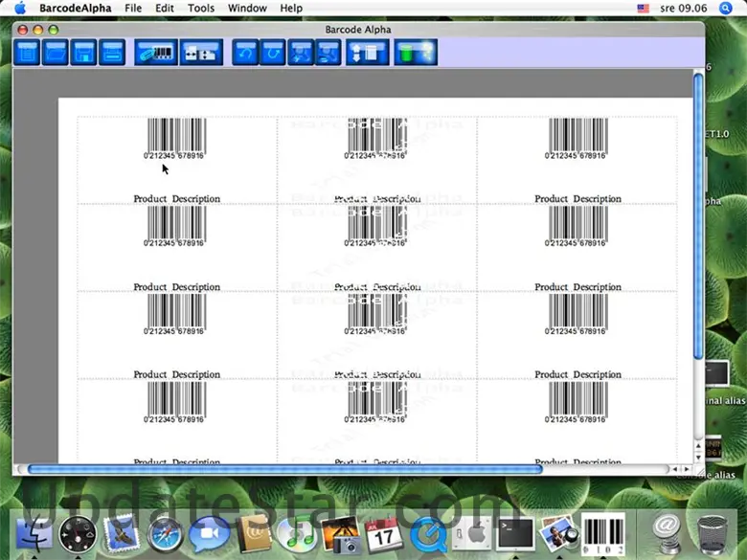Image resolution: width=747 pixels, height=560 pixels.
Task: Click the Redo toolbar icon
Action: point(273,52)
